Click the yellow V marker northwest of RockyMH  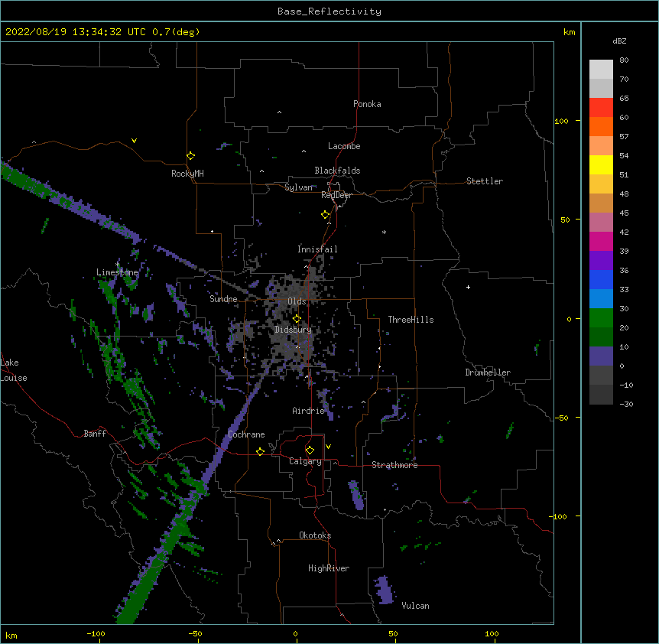134,141
